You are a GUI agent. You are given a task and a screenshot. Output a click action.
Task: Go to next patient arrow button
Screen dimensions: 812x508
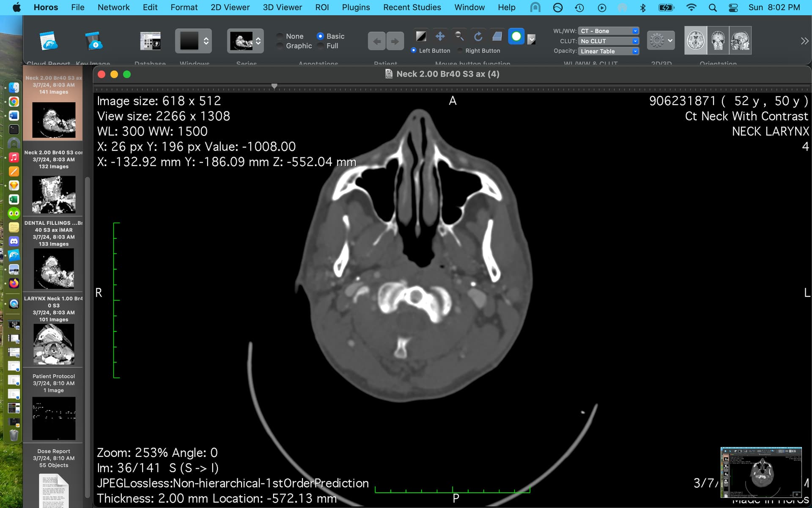395,41
